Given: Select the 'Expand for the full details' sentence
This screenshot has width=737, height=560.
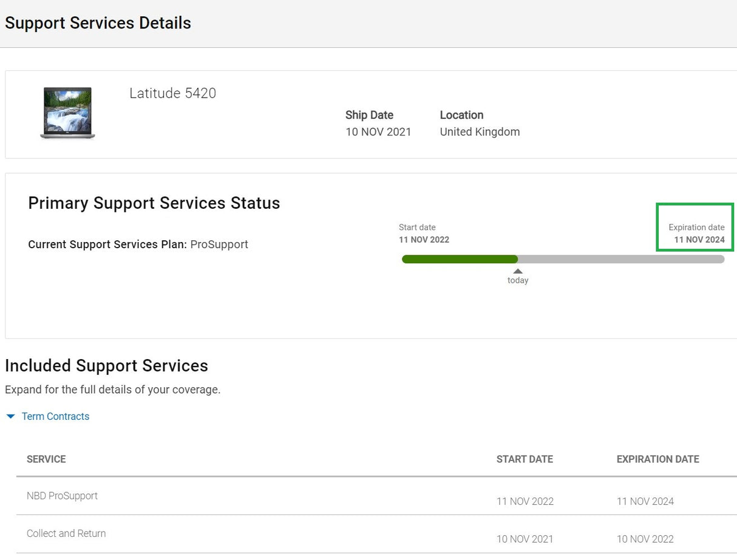Looking at the screenshot, I should (x=112, y=390).
